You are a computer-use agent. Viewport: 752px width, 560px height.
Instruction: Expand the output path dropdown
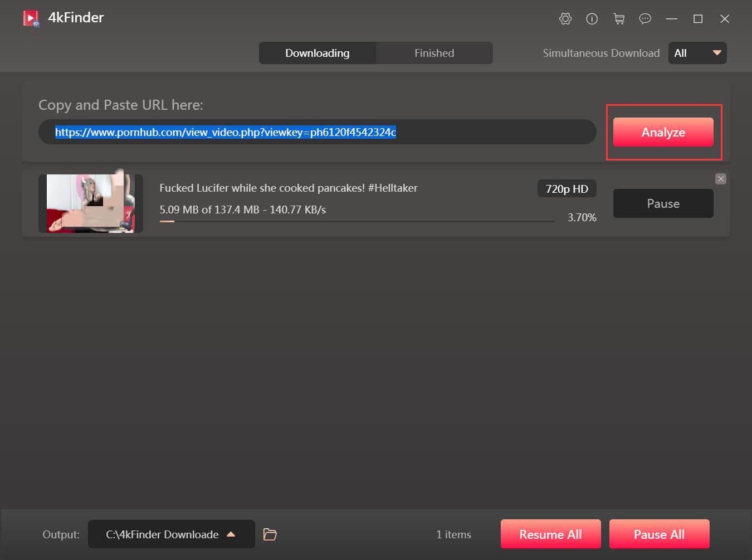[172, 534]
